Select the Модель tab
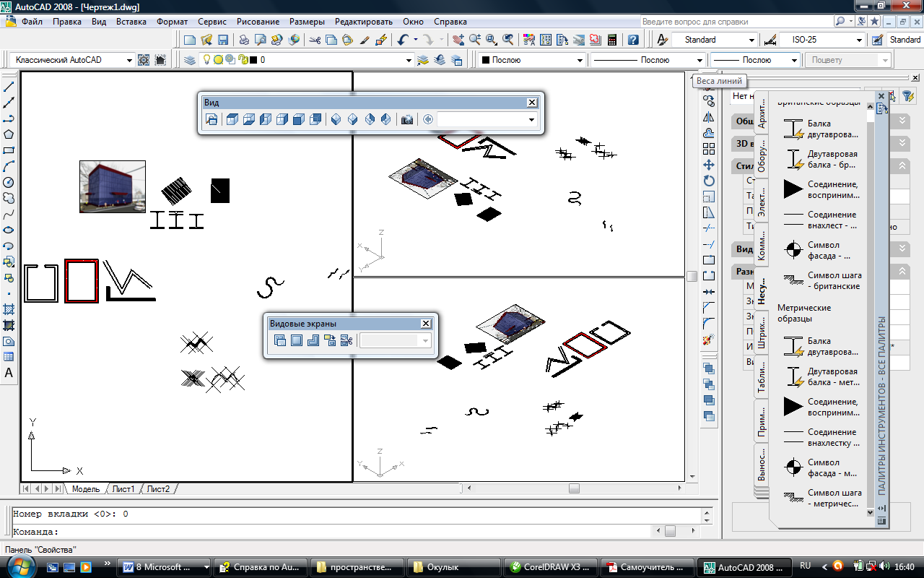 pyautogui.click(x=85, y=489)
